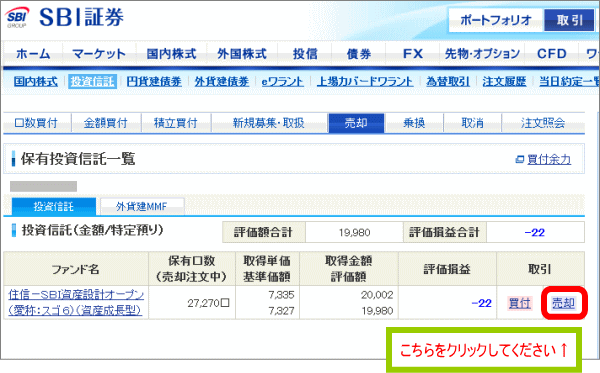600x373 pixels.
Task: Open the FX menu
Action: click(x=413, y=54)
